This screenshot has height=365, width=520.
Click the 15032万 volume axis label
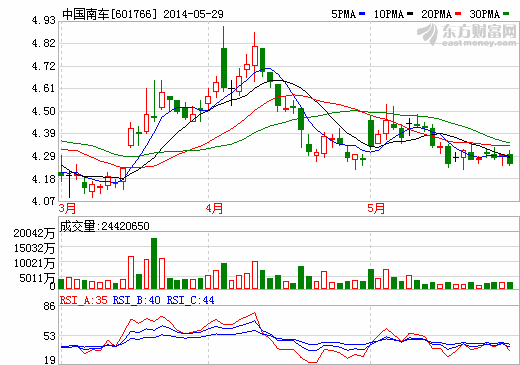point(34,248)
